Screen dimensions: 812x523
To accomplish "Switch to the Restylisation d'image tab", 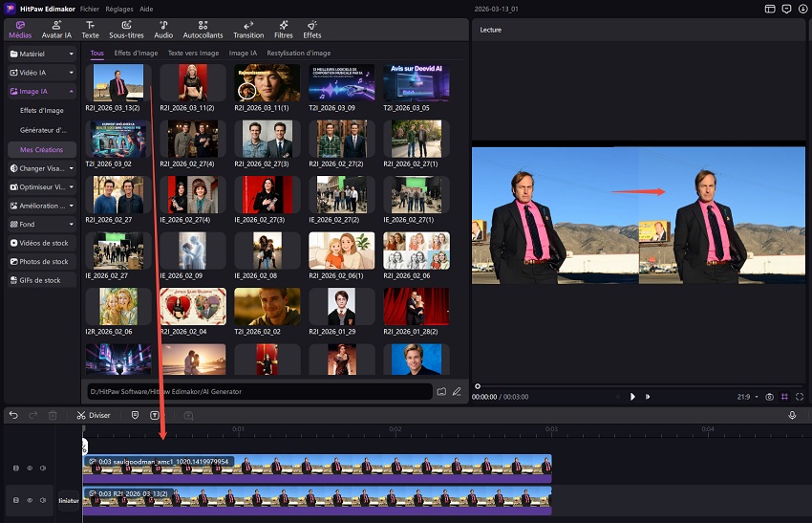I will (x=299, y=53).
